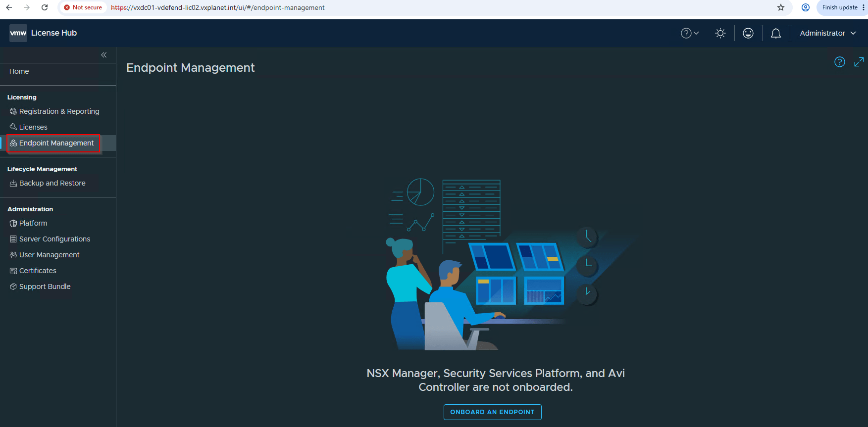
Task: Click the Support Bundle box icon
Action: [x=13, y=286]
